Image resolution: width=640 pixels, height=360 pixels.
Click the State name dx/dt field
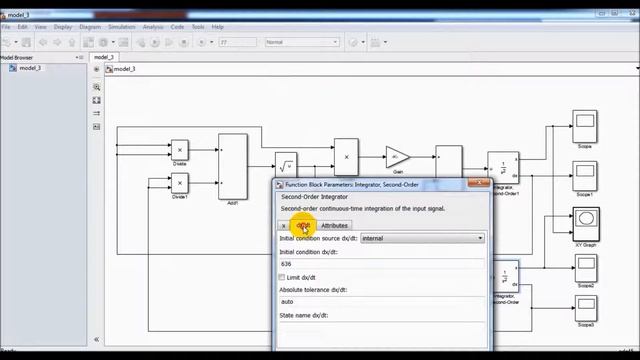click(x=382, y=327)
